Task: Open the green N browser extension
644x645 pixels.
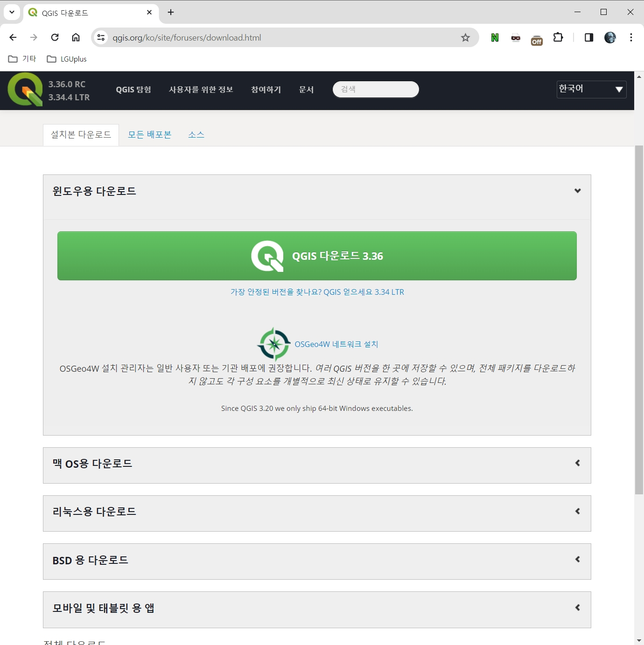Action: [495, 37]
